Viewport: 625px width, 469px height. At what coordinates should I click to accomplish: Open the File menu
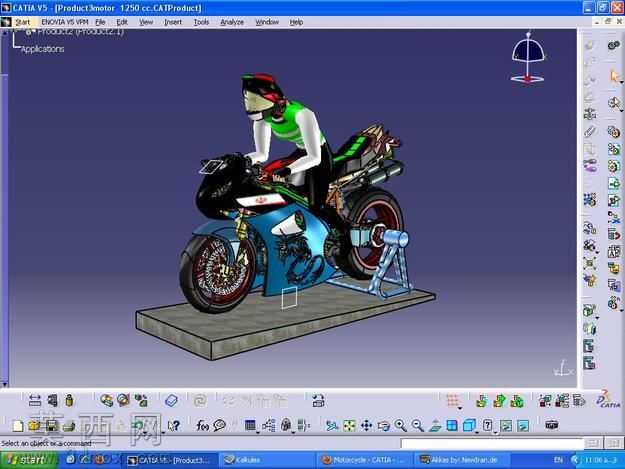pos(100,22)
